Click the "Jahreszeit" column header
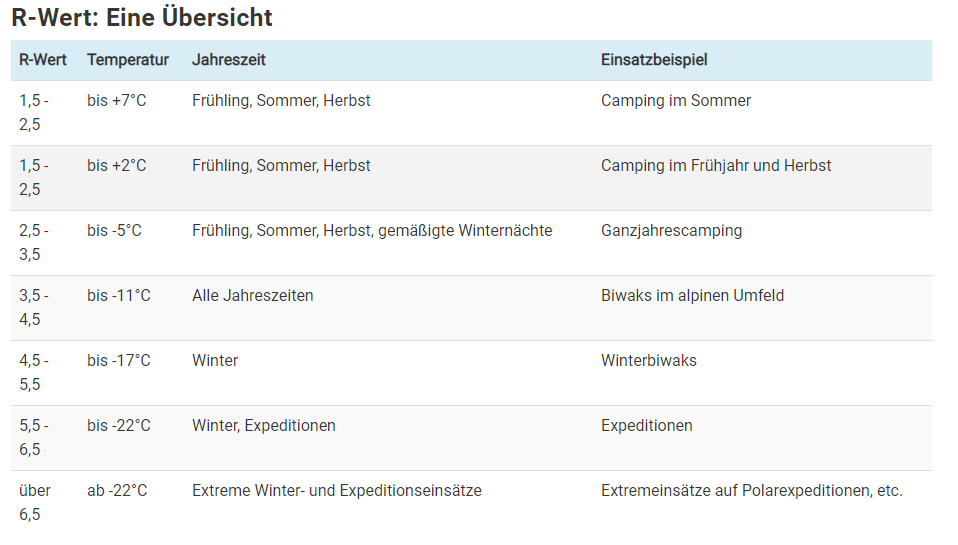Image resolution: width=958 pixels, height=545 pixels. click(x=229, y=60)
